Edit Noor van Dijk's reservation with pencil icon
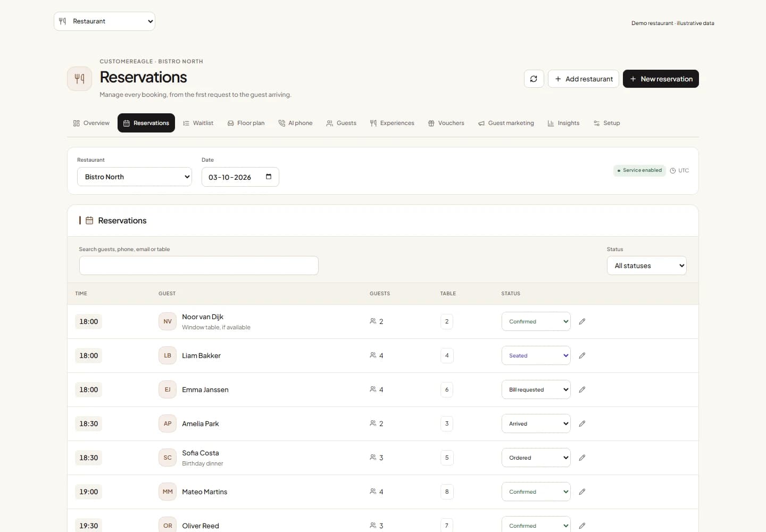 (582, 321)
